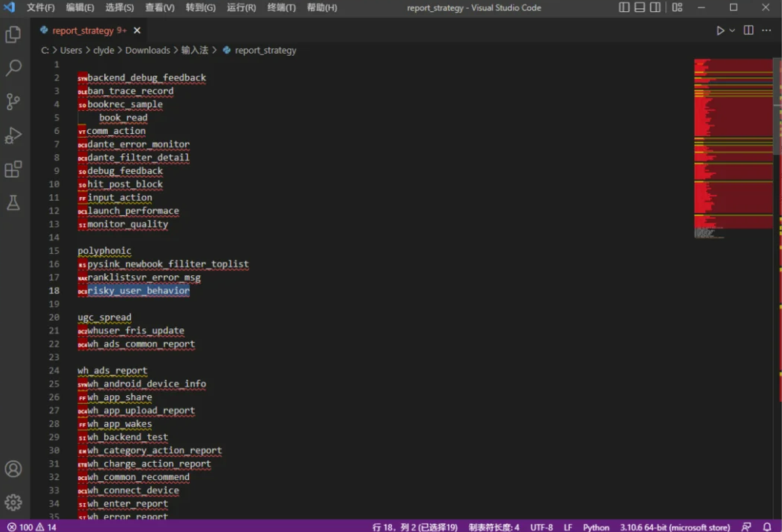Viewport: 782px width, 532px height.
Task: Select the report_strategy editor tab
Action: click(90, 31)
